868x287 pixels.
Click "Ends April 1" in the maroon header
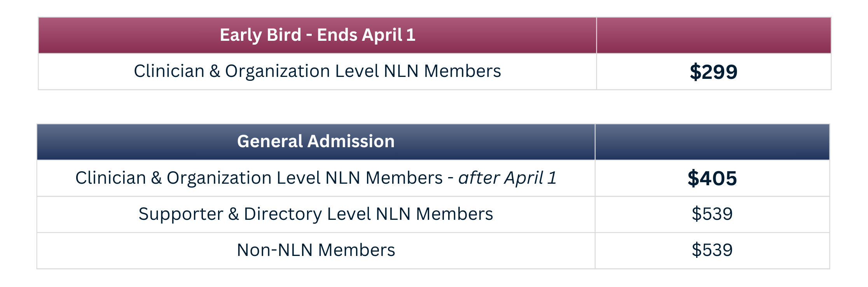366,35
